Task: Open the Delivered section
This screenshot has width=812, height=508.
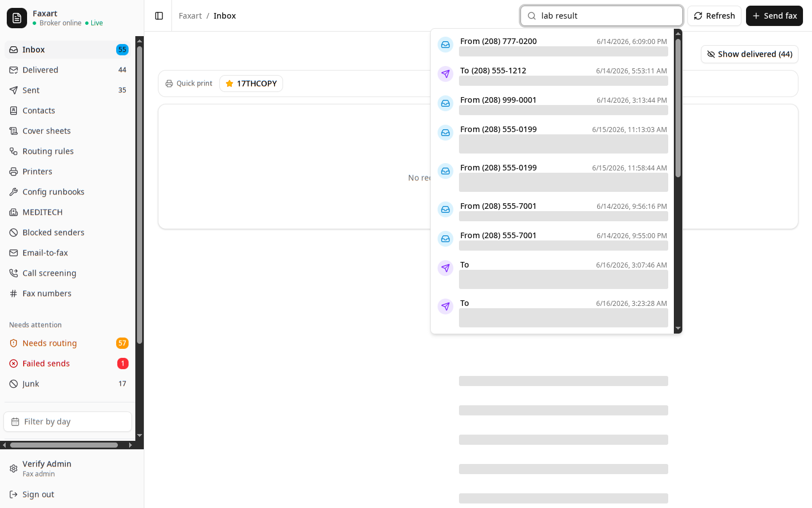Action: (x=68, y=70)
